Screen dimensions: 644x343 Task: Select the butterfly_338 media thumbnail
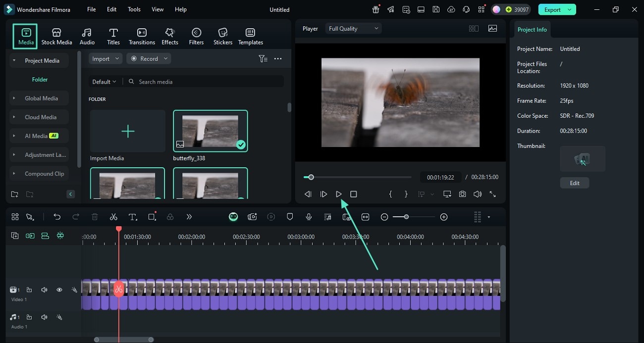pyautogui.click(x=211, y=131)
